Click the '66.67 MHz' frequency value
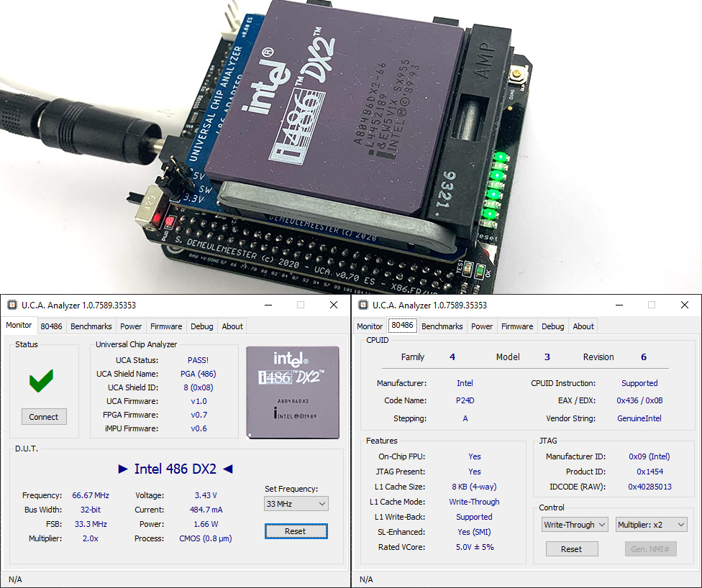Image resolution: width=702 pixels, height=588 pixels. (91, 495)
